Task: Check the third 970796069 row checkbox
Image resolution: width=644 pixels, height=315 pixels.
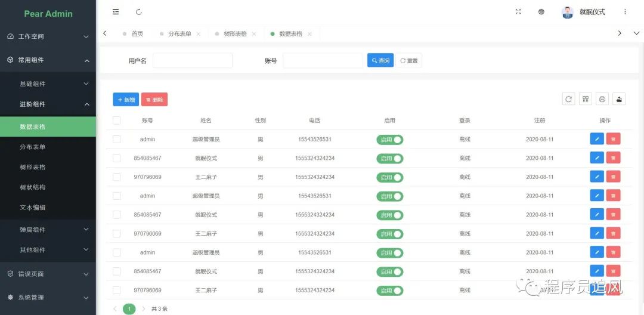Action: (117, 291)
